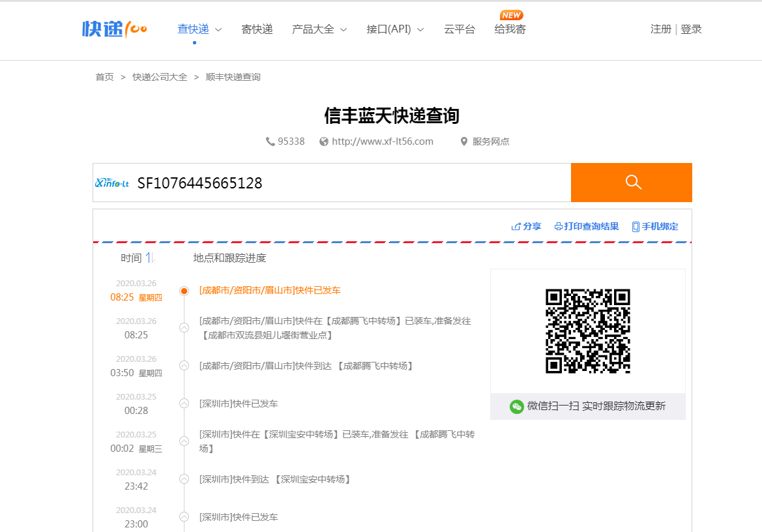Print results via 打印查询结果
The width and height of the screenshot is (762, 532).
586,226
